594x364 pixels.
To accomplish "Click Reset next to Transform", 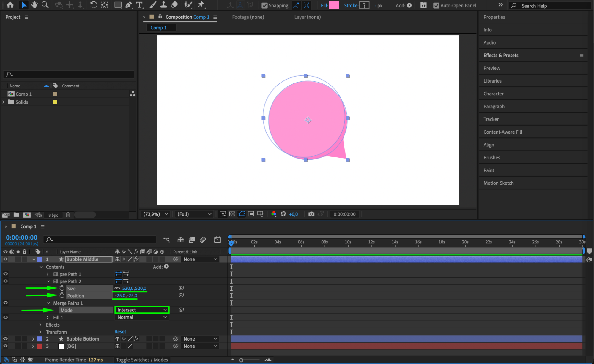I will pos(120,332).
